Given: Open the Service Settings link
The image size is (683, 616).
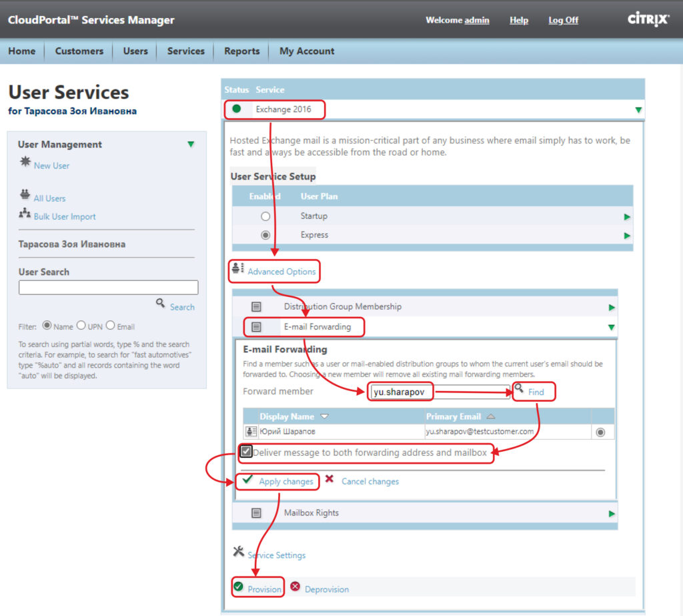Looking at the screenshot, I should tap(277, 555).
